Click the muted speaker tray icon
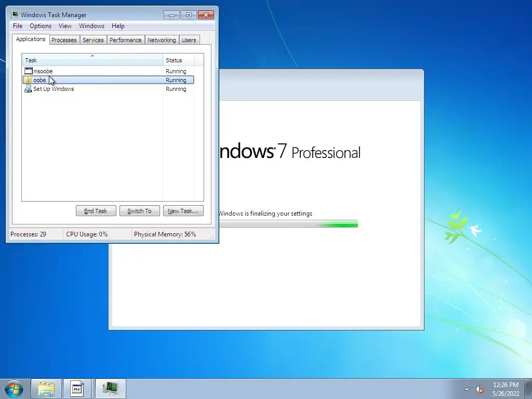Viewport: 532px width, 399px height. coord(480,390)
